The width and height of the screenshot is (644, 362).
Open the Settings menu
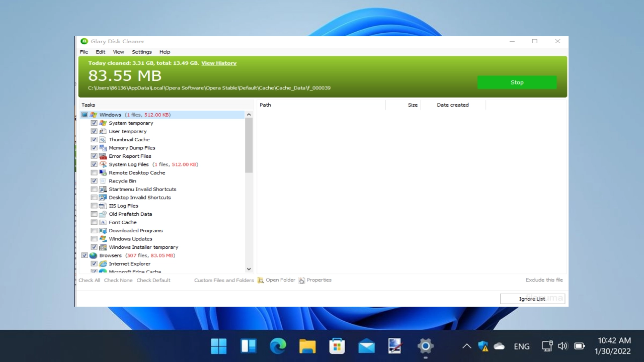142,52
